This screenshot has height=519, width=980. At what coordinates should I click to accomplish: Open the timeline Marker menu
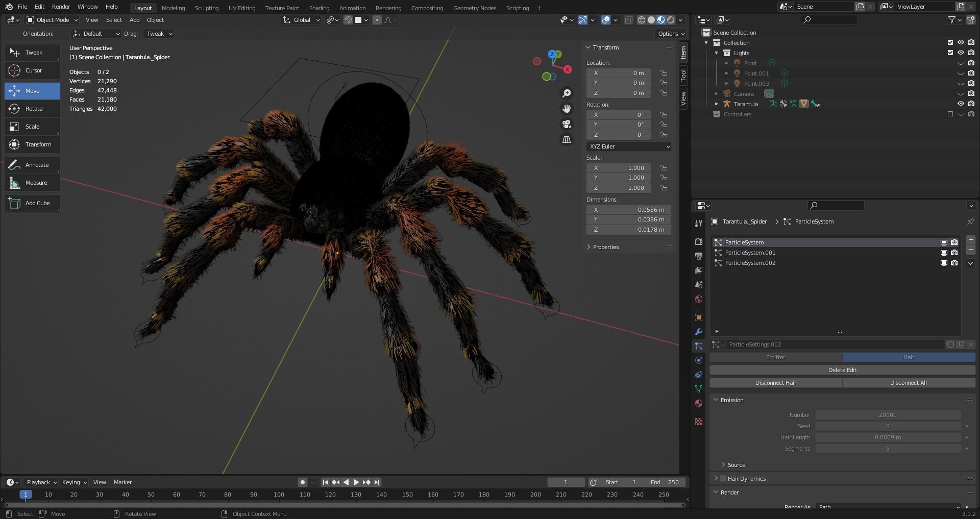pos(122,482)
